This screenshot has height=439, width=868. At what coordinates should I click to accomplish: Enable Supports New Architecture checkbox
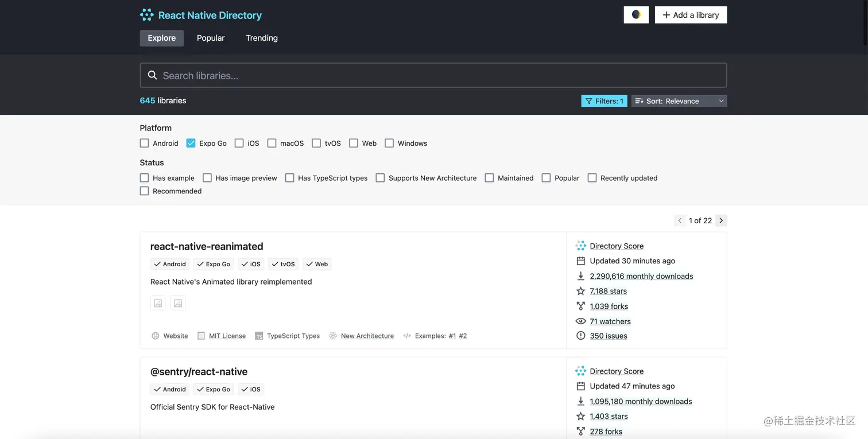pos(380,178)
